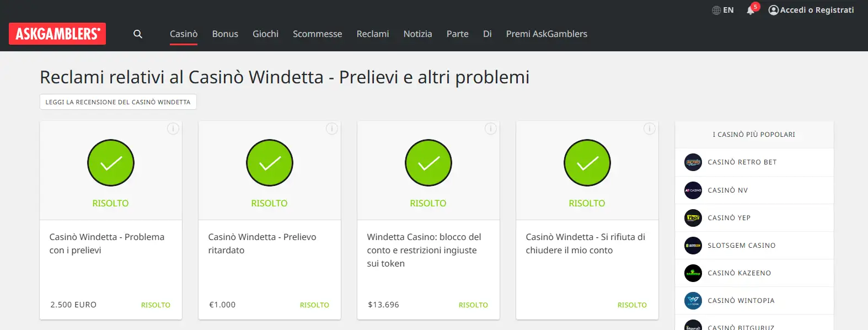Open Casinò Wintopia logo icon
Screen dimensions: 868x330
pos(693,301)
